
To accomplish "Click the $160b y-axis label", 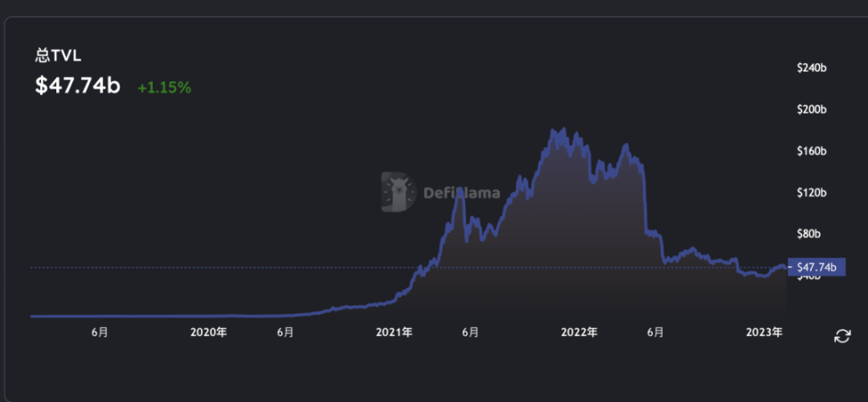I will coord(812,151).
